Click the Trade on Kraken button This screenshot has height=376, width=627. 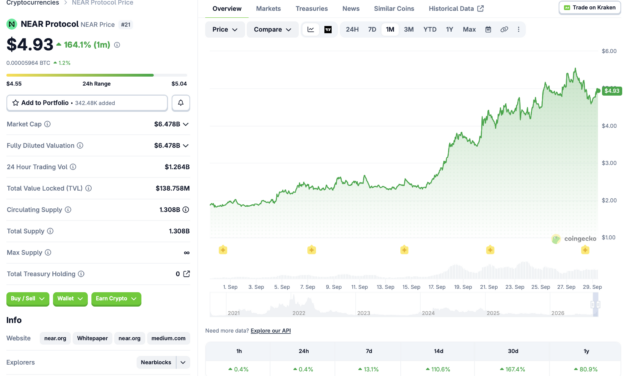coord(590,8)
